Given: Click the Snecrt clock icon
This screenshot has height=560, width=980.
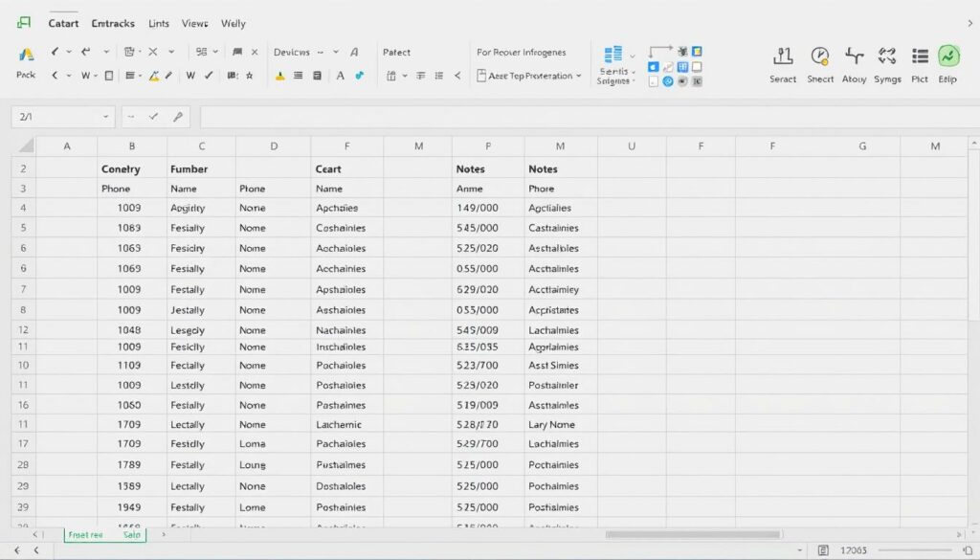Looking at the screenshot, I should tap(819, 56).
